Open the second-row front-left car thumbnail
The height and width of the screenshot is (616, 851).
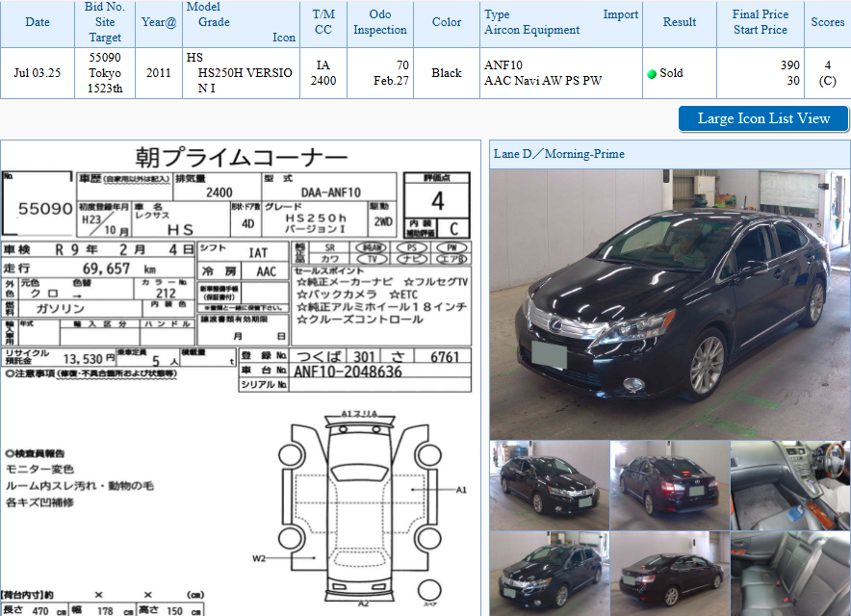[x=550, y=574]
